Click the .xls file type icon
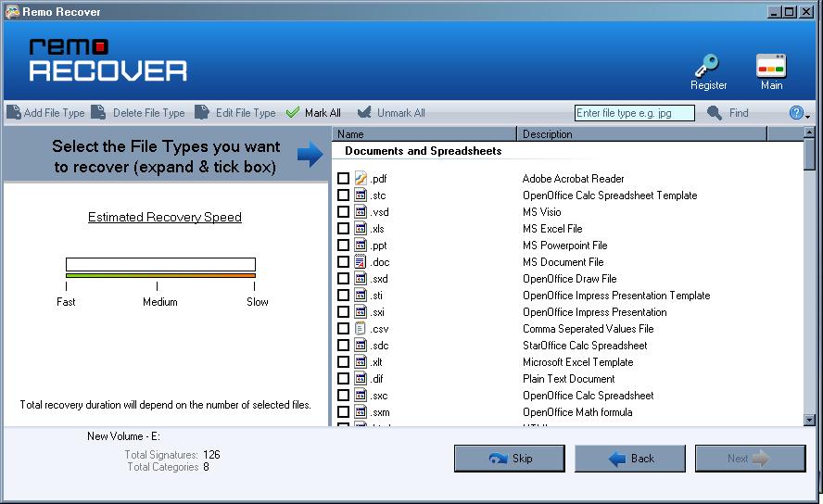 [x=361, y=229]
